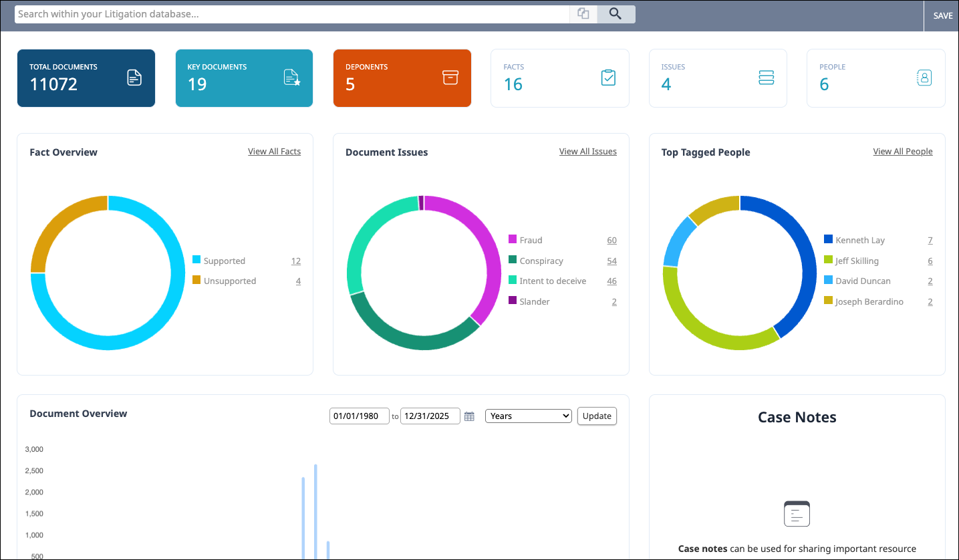Open the Slander issue count 2

[614, 302]
